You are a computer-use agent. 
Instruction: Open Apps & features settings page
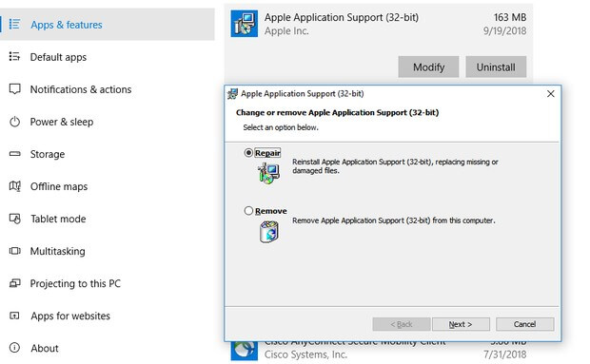[108, 25]
